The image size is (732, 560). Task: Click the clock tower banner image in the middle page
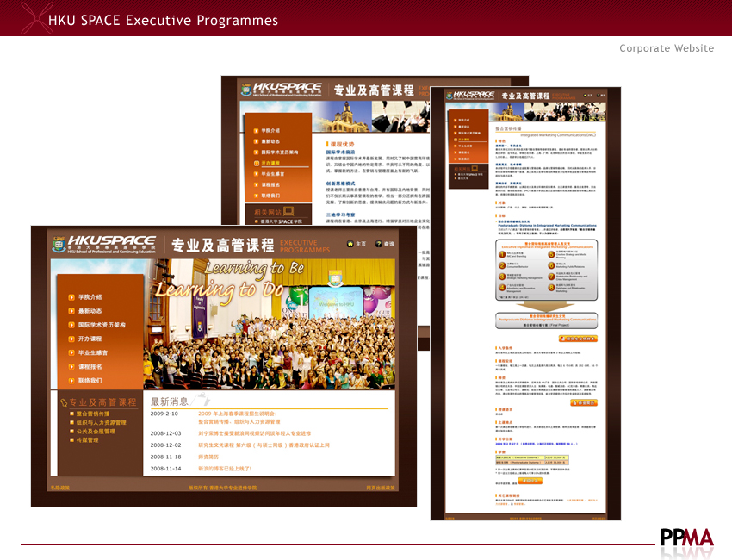pyautogui.click(x=342, y=117)
